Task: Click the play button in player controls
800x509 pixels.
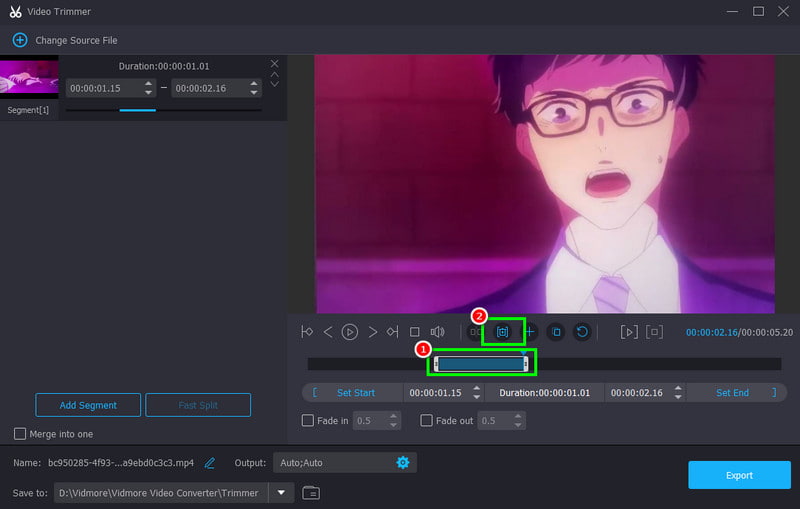Action: (349, 332)
